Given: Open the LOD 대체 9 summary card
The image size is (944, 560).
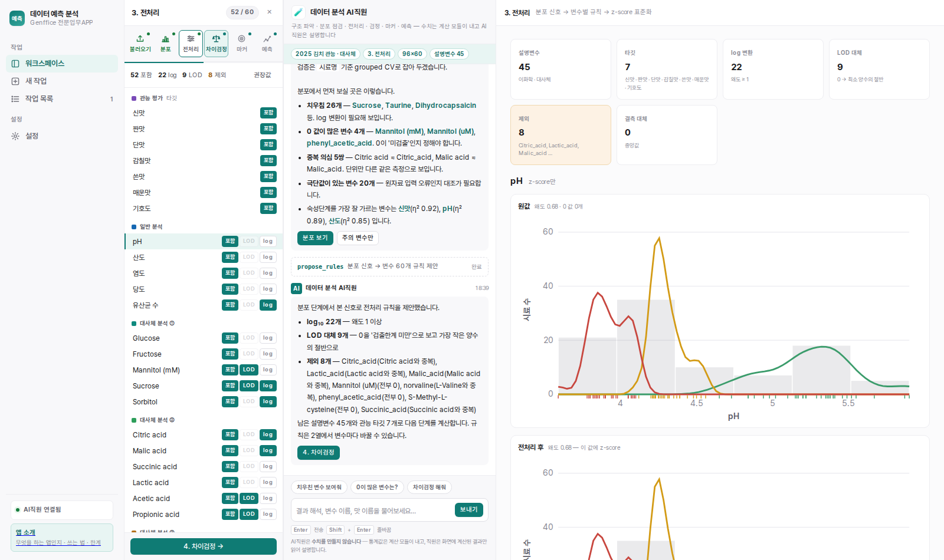Looking at the screenshot, I should 879,69.
